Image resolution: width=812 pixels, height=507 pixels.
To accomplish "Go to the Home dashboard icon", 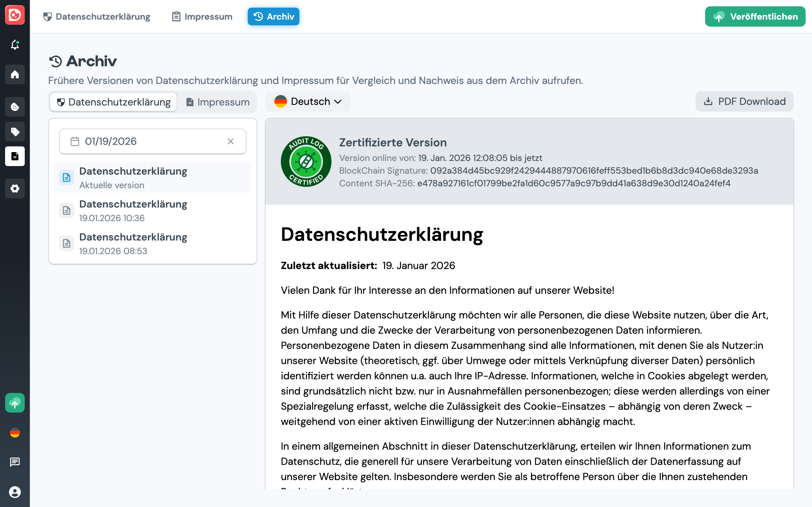I will 15,74.
